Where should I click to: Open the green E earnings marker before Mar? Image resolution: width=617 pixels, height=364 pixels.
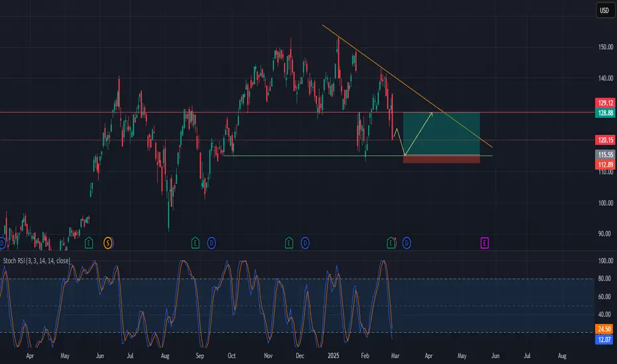coord(391,243)
